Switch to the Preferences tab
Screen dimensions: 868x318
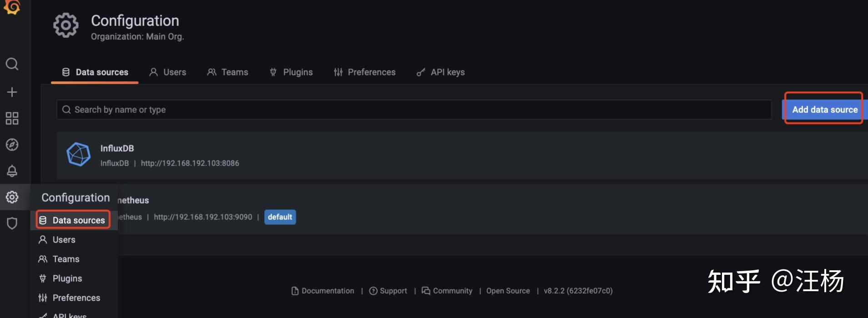tap(364, 72)
